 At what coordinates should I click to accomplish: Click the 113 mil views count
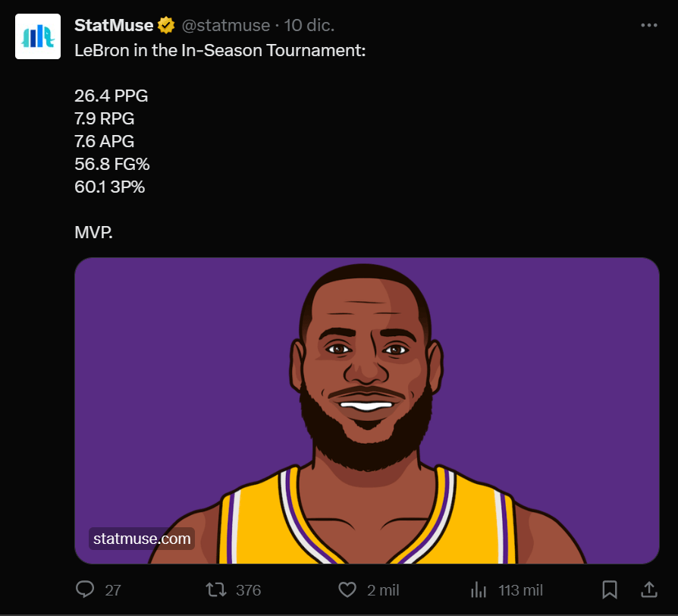[520, 590]
